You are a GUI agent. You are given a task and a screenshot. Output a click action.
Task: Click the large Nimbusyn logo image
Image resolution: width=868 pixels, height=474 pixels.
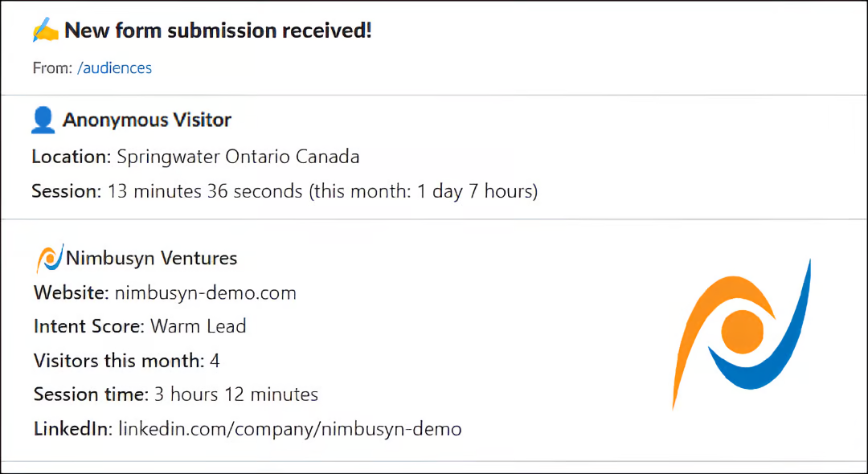pos(741,333)
